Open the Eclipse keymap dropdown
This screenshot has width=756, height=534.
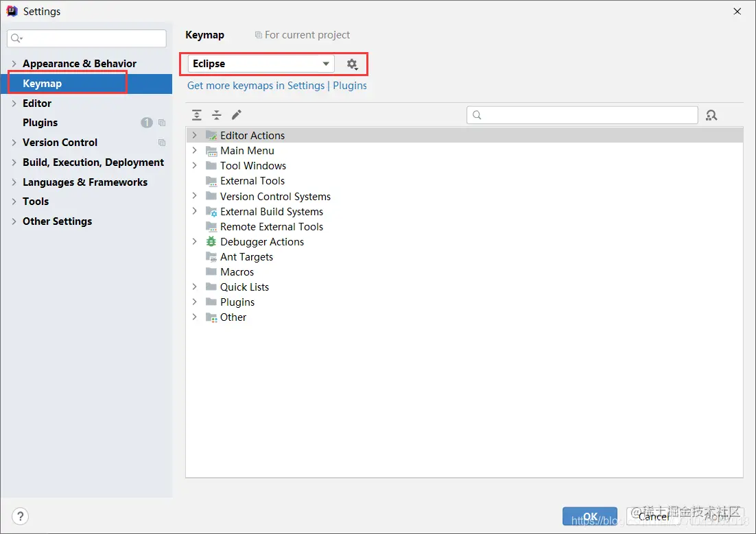pyautogui.click(x=261, y=64)
